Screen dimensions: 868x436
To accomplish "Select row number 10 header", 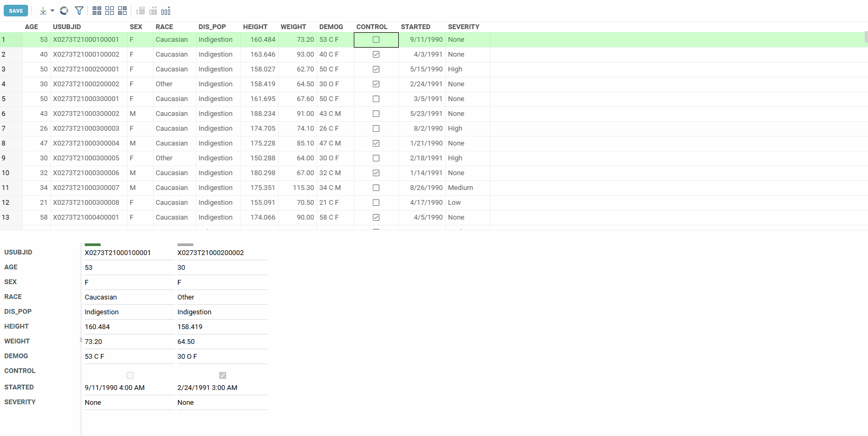I will coord(11,173).
